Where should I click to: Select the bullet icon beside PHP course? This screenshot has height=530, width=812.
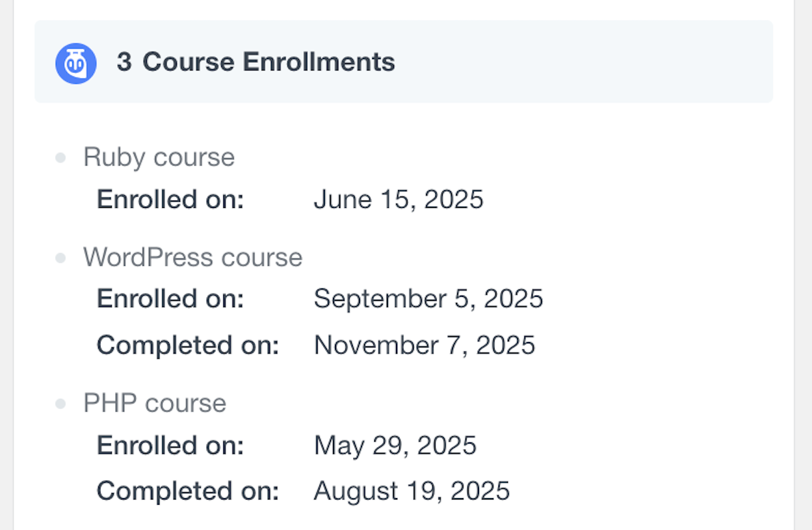(x=62, y=402)
